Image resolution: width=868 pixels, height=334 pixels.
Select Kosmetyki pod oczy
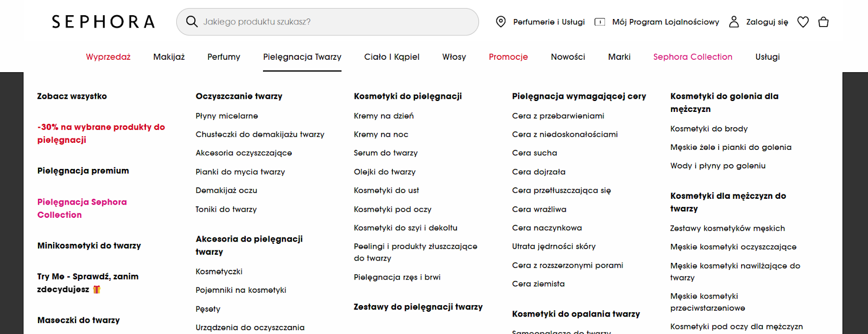click(x=393, y=210)
